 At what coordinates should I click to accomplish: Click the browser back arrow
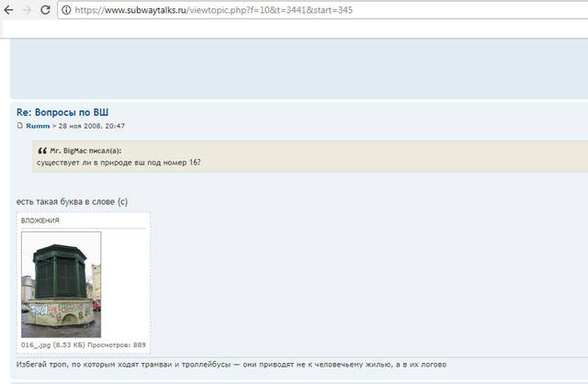point(8,10)
